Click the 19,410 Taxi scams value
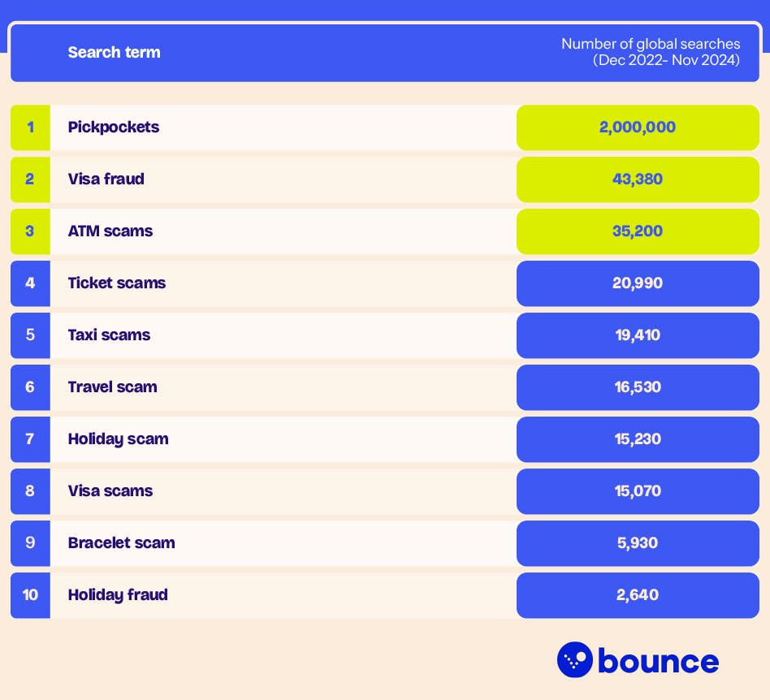The width and height of the screenshot is (770, 700). 638,335
